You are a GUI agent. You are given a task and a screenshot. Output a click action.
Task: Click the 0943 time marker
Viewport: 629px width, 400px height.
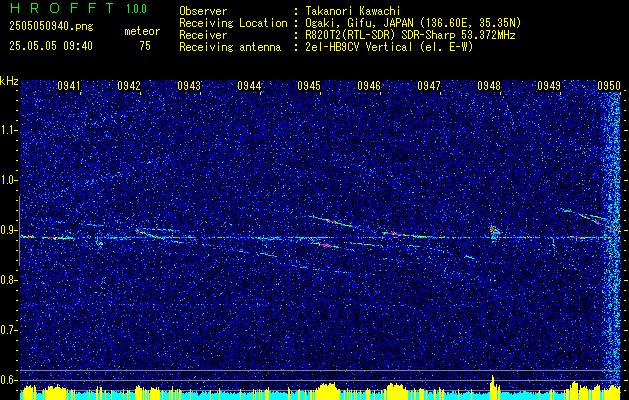[189, 85]
